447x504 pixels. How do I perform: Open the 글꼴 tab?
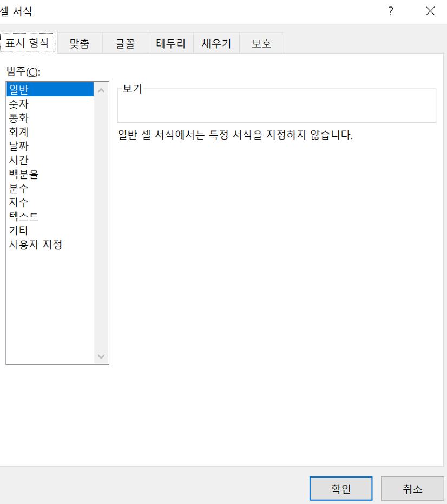pyautogui.click(x=125, y=43)
